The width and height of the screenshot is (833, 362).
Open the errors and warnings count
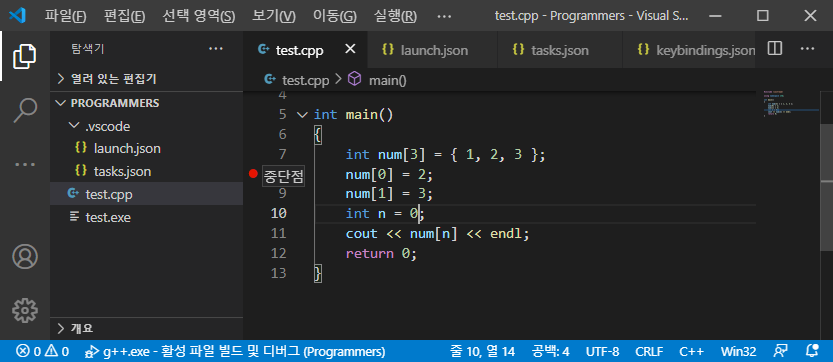(42, 351)
